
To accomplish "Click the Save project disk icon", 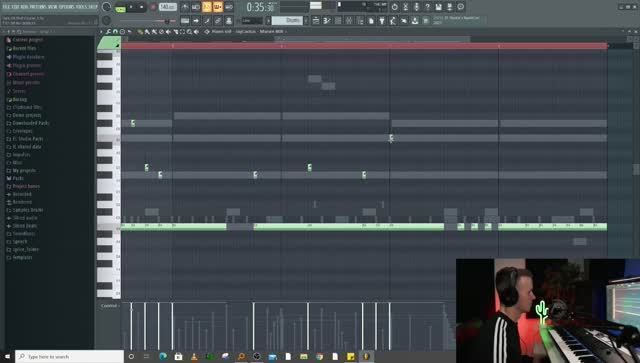I will point(438,7).
